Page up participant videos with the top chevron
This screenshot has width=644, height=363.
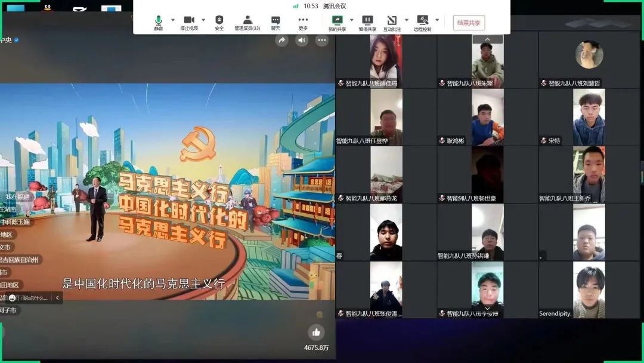(x=488, y=39)
